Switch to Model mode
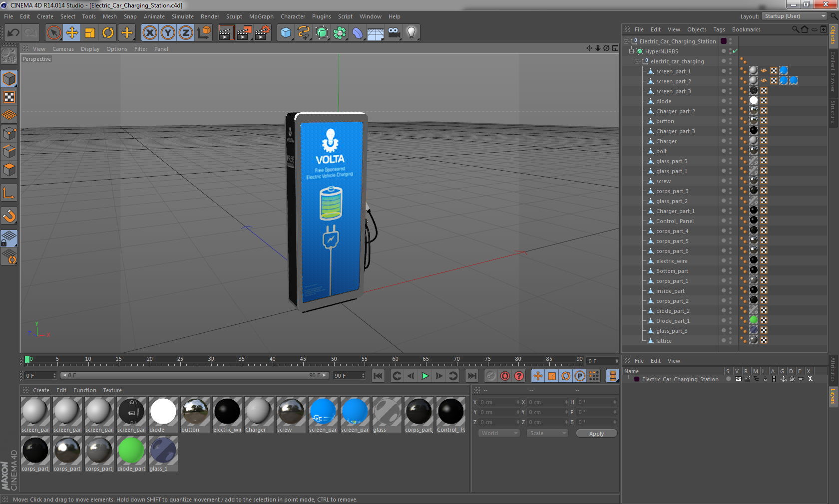839x504 pixels. point(9,79)
